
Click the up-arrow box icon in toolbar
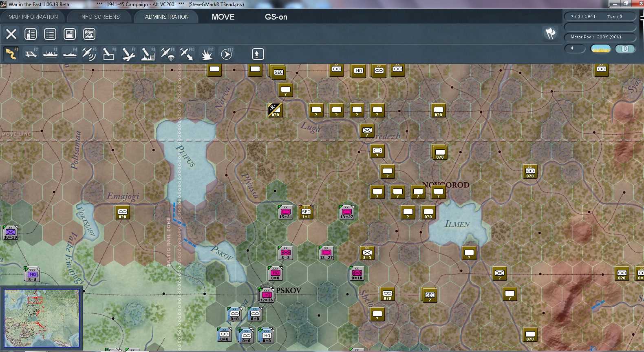click(258, 54)
